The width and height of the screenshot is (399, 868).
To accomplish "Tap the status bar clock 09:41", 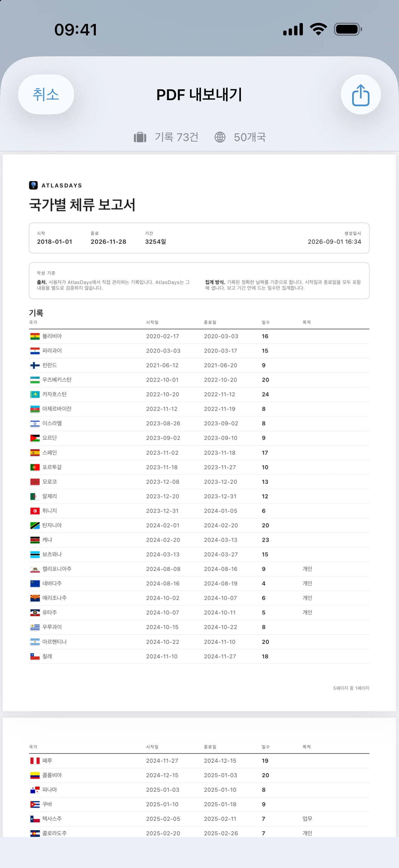I will (x=76, y=30).
